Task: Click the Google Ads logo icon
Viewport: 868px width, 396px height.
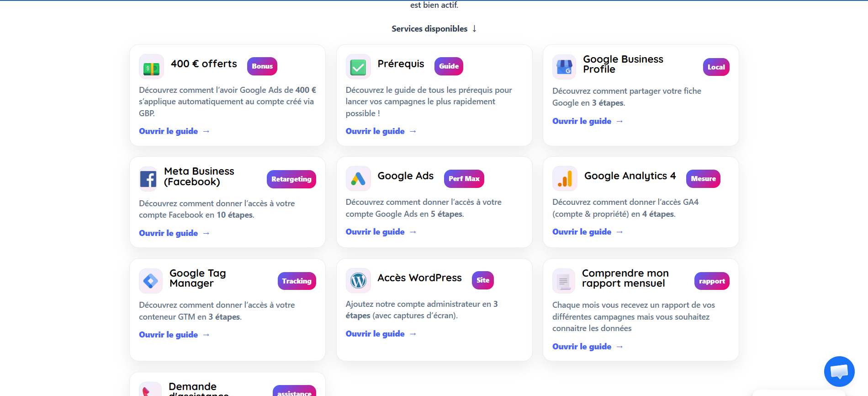Action: click(358, 178)
